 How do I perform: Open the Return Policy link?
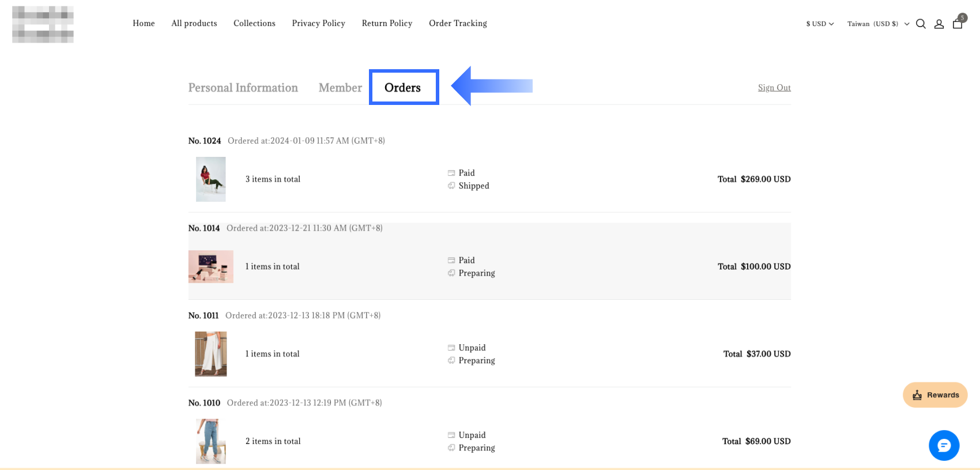pyautogui.click(x=387, y=24)
